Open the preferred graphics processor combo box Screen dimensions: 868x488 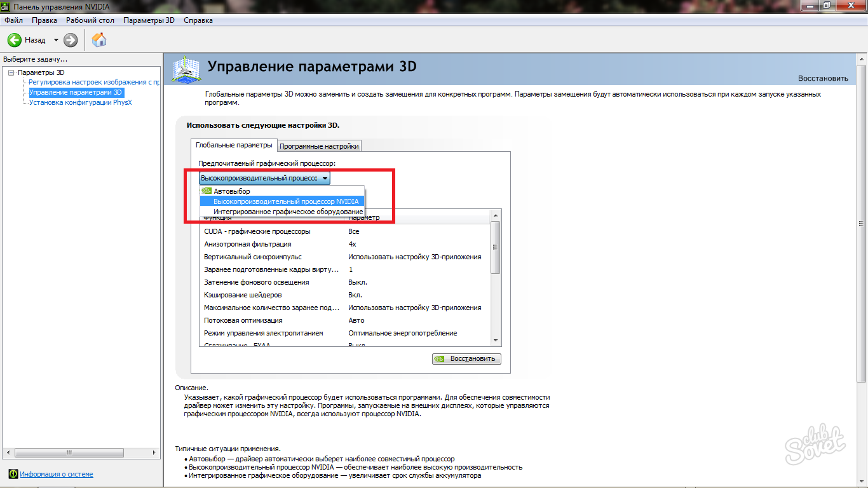point(264,179)
